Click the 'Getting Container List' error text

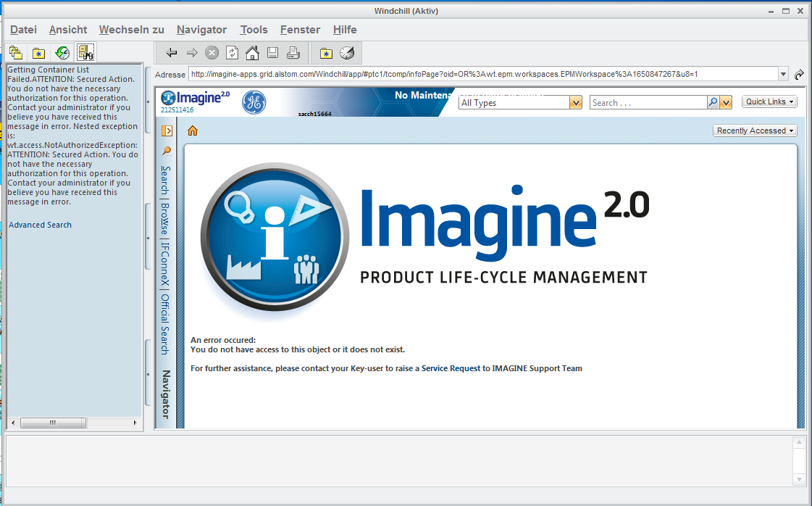(48, 70)
